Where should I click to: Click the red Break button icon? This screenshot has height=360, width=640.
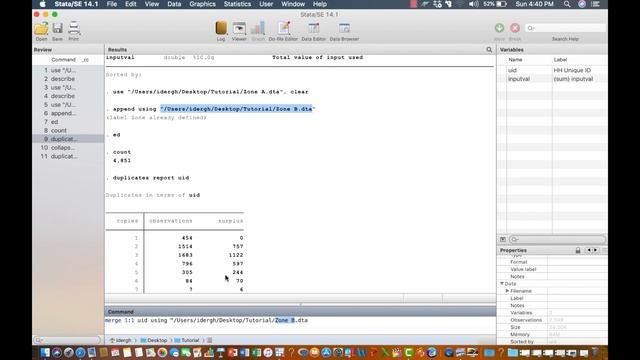pyautogui.click(x=515, y=28)
